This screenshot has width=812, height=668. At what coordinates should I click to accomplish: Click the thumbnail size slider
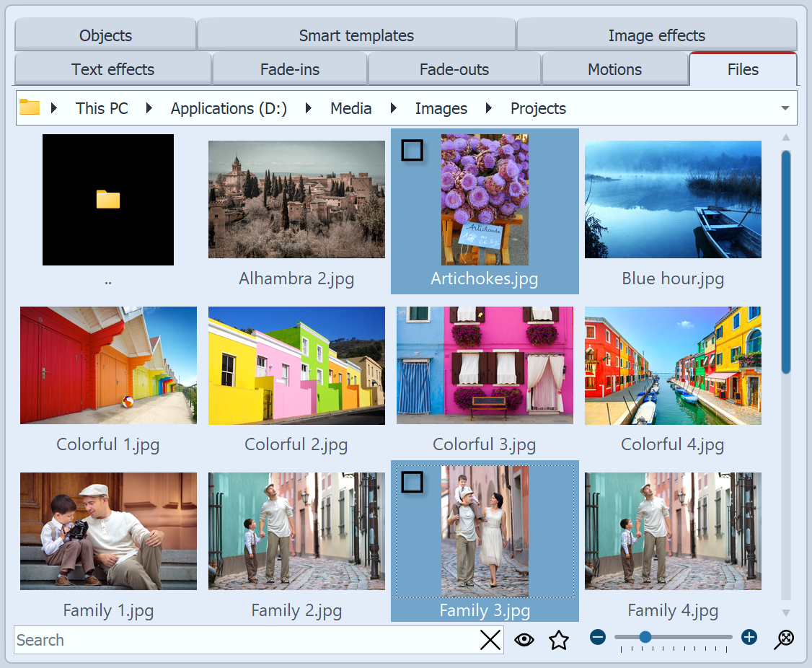tap(645, 637)
